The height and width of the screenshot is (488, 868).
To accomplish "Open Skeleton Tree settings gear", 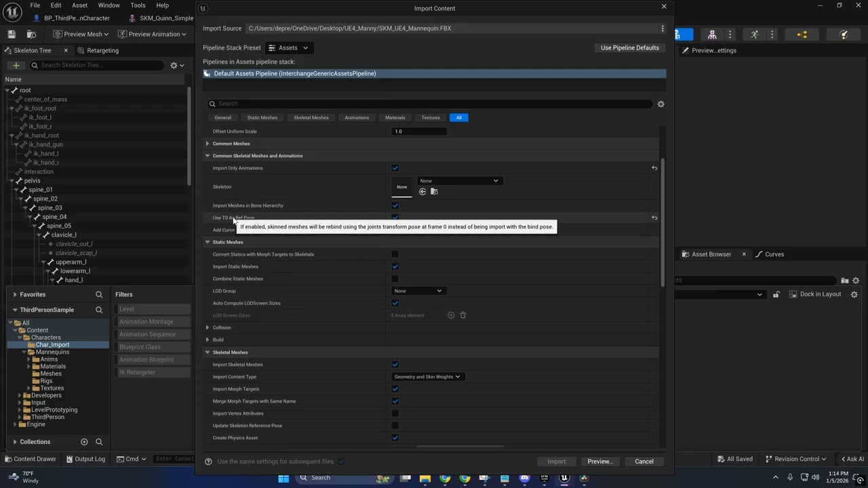I will pos(176,65).
